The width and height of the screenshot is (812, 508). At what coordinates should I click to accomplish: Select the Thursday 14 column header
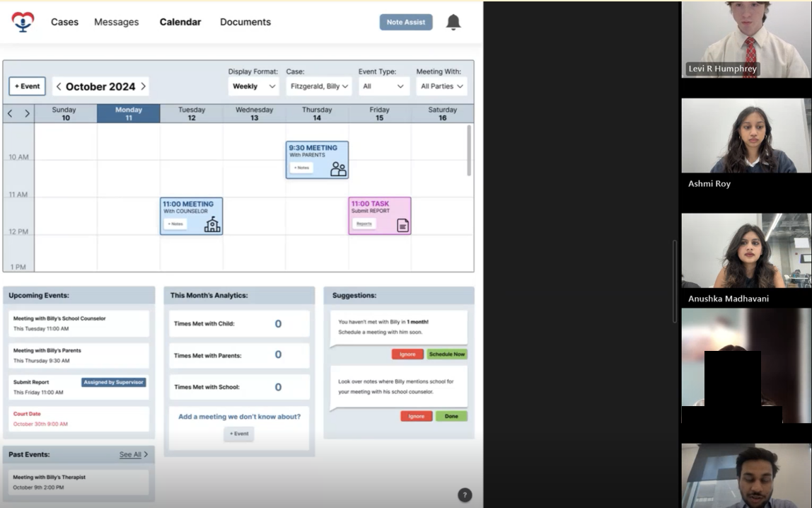(317, 113)
